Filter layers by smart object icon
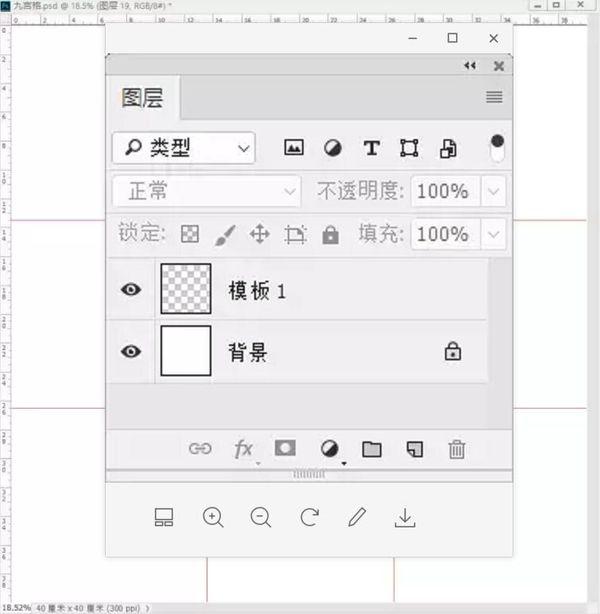 tap(448, 148)
